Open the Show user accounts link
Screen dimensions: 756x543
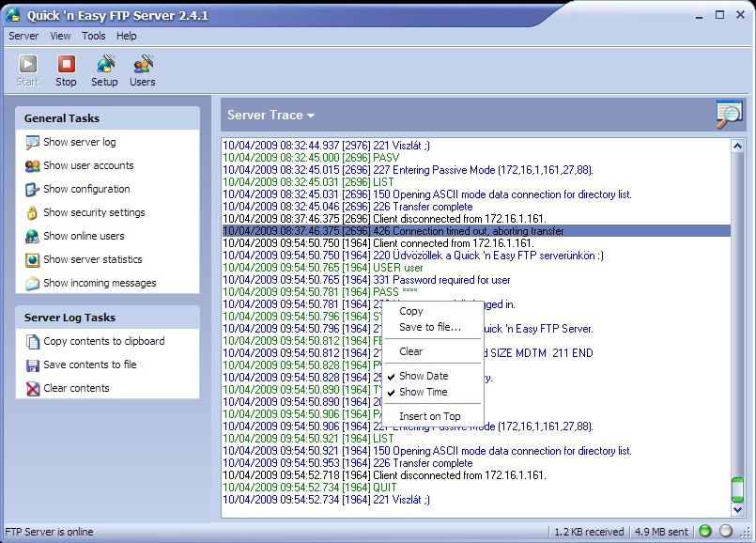88,165
